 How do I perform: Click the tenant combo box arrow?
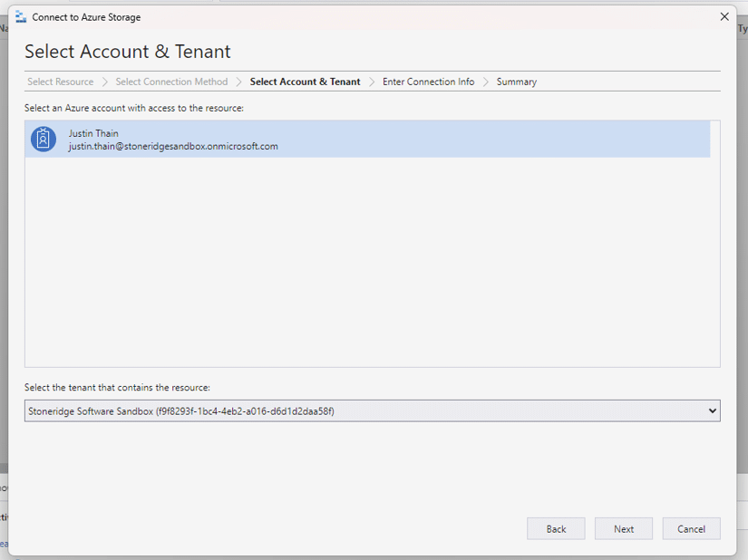(711, 411)
